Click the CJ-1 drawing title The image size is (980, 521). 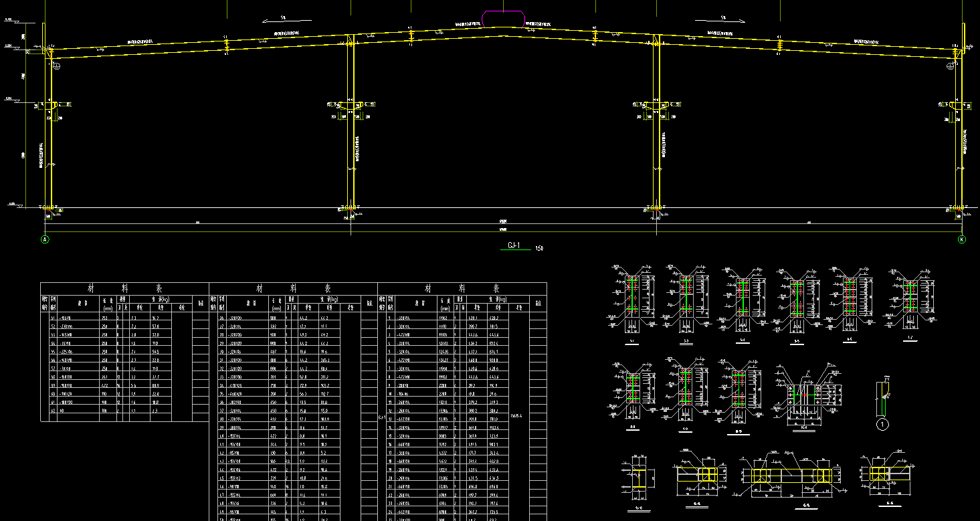pyautogui.click(x=514, y=246)
